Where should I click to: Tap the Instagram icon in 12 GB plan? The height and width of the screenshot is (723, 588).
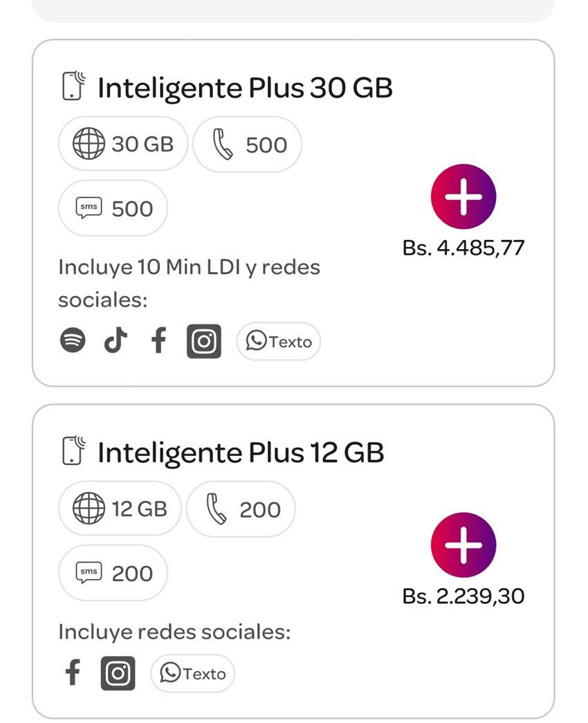[x=118, y=673]
